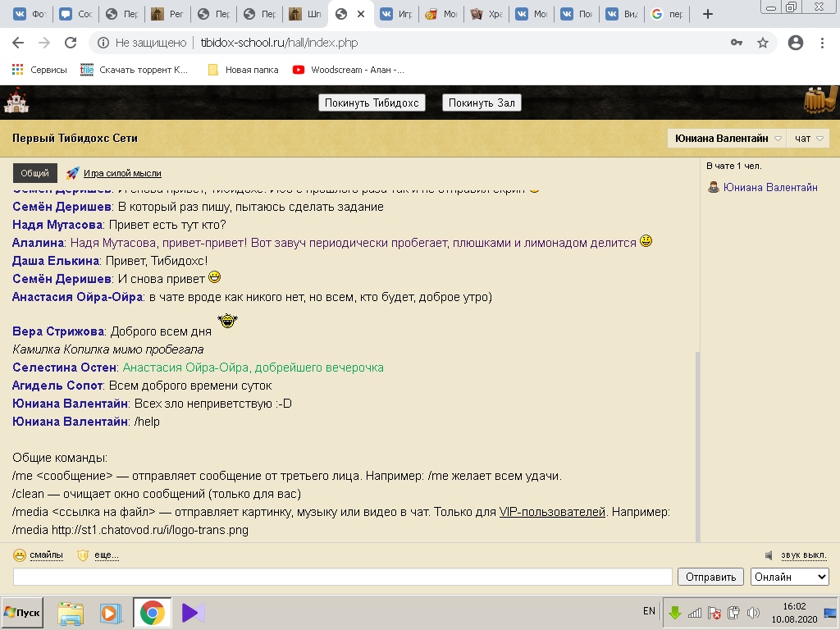Click sender name Даша Елькина
The width and height of the screenshot is (840, 630).
pyautogui.click(x=56, y=261)
